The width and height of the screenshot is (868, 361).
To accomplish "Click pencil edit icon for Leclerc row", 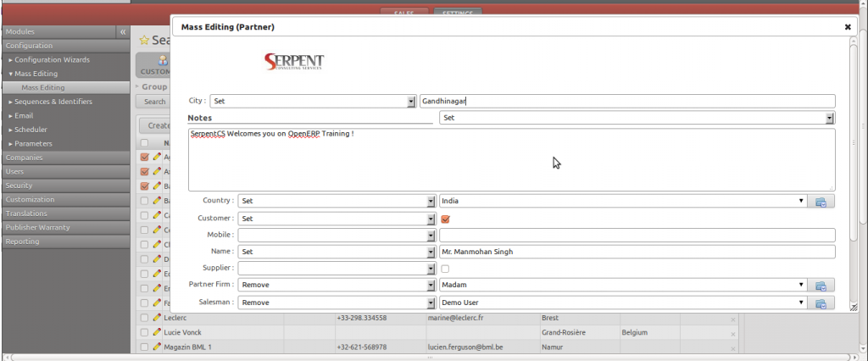I will (156, 318).
